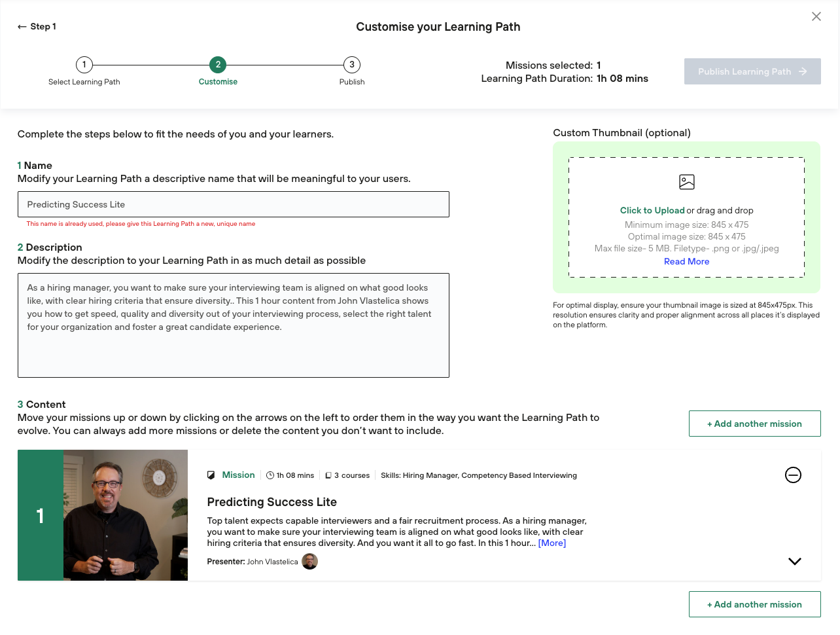Click the image upload icon in thumbnail area
Viewport: 840px width, 635px height.
pyautogui.click(x=686, y=182)
